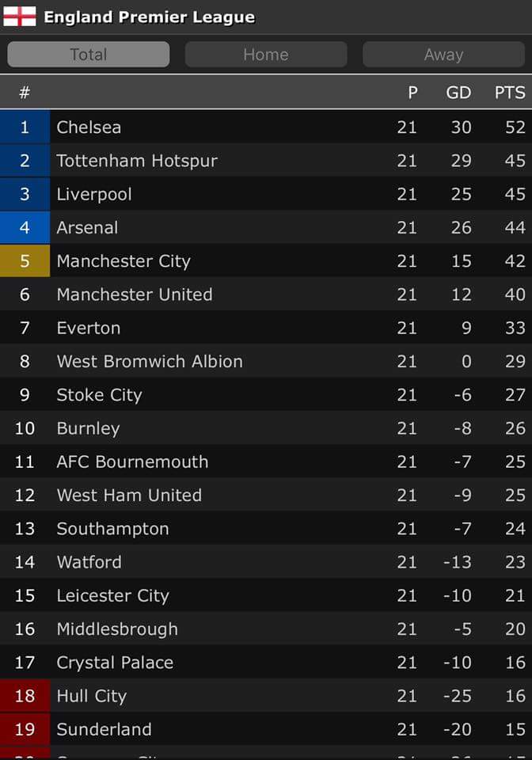Tap the England flag icon
Image resolution: width=532 pixels, height=760 pixels.
click(20, 17)
